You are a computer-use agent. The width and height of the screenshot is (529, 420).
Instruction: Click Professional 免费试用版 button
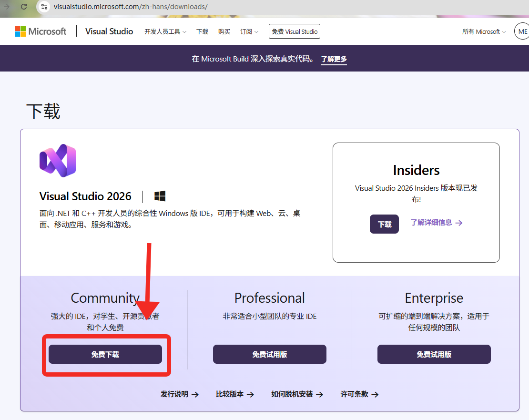click(x=270, y=354)
